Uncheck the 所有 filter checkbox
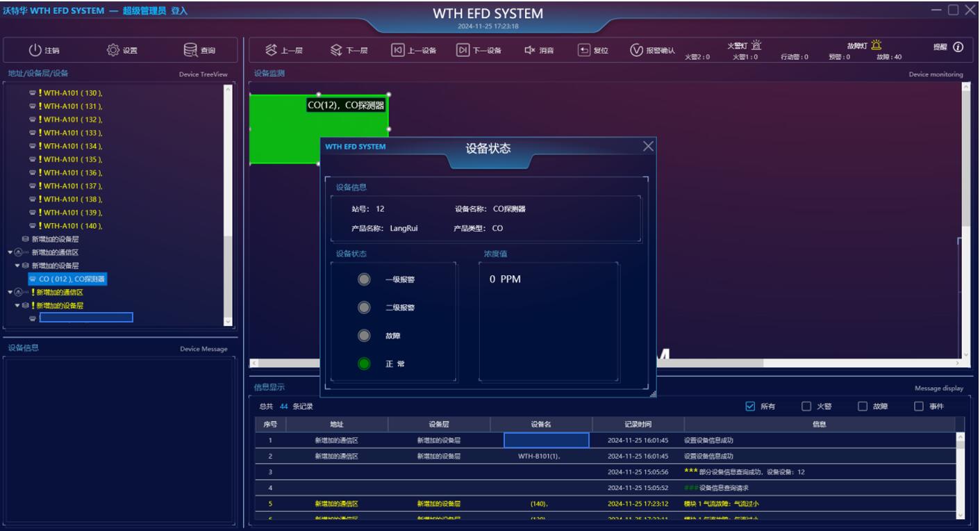This screenshot has height=531, width=980. tap(750, 407)
